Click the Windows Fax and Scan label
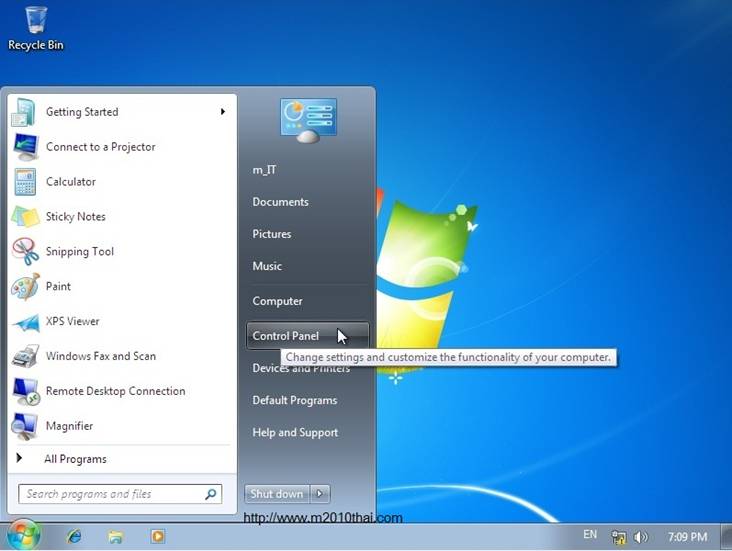The height and width of the screenshot is (551, 732). [x=101, y=356]
